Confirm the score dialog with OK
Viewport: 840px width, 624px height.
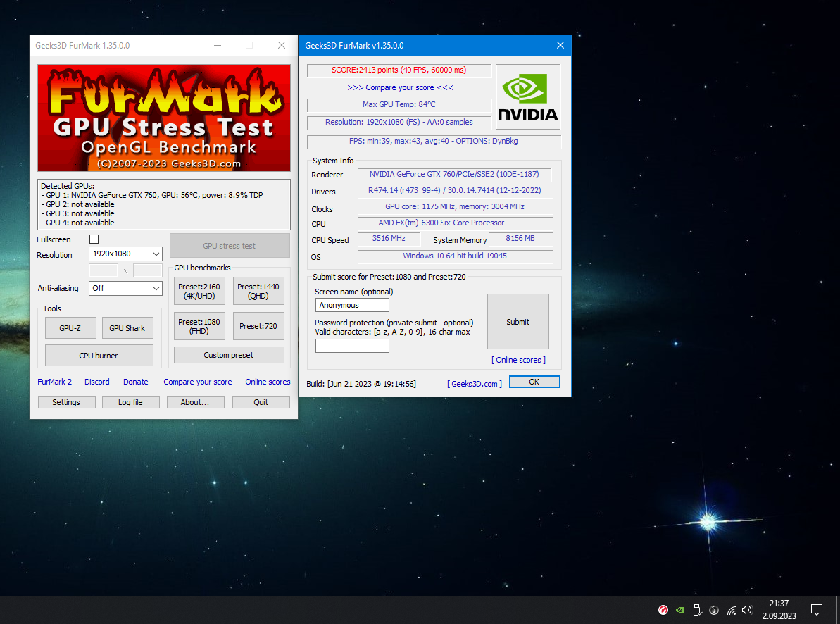point(534,382)
